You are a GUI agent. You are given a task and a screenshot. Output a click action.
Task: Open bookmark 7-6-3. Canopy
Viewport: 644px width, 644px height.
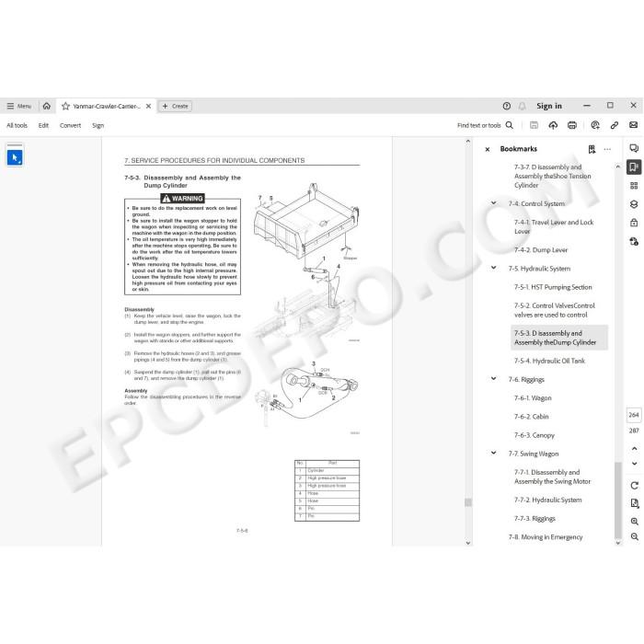[x=534, y=435]
